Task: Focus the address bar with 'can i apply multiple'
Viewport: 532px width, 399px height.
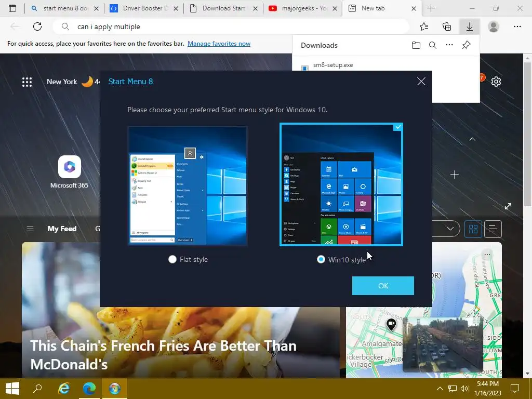Action: pyautogui.click(x=231, y=26)
